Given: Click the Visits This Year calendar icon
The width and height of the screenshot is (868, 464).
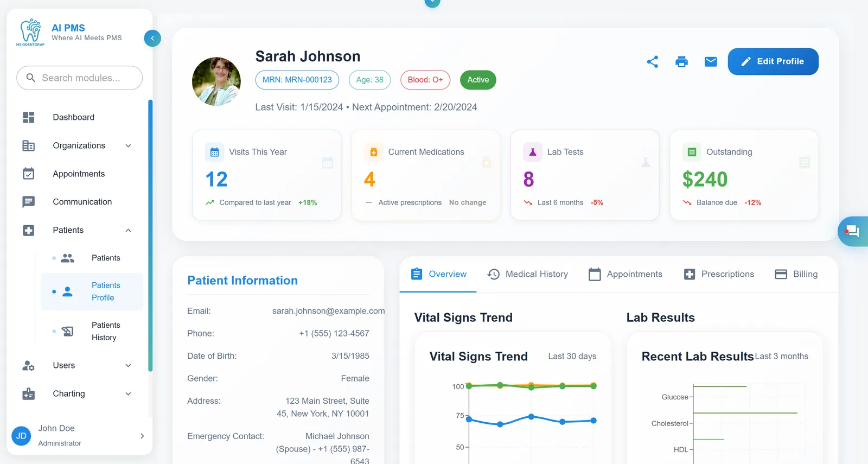Looking at the screenshot, I should click(x=214, y=152).
